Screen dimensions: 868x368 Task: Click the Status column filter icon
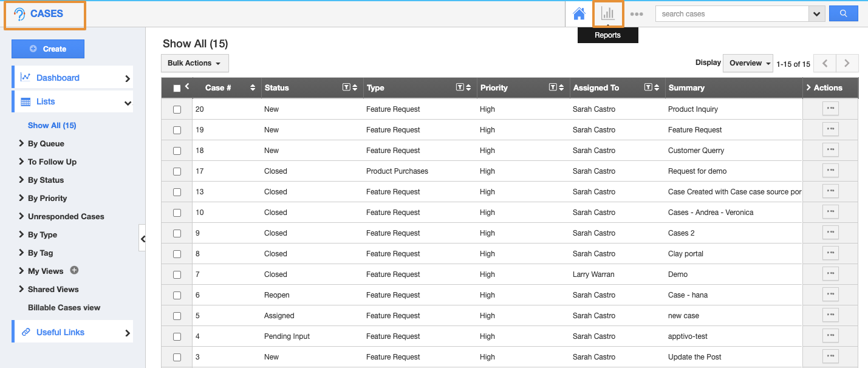346,87
